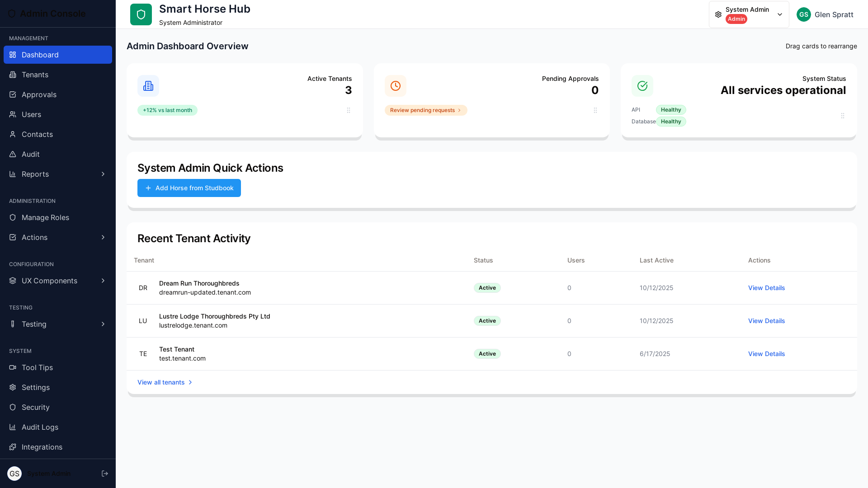Screen dimensions: 868x488
Task: Expand the Testing submenu chevron
Action: pos(103,324)
